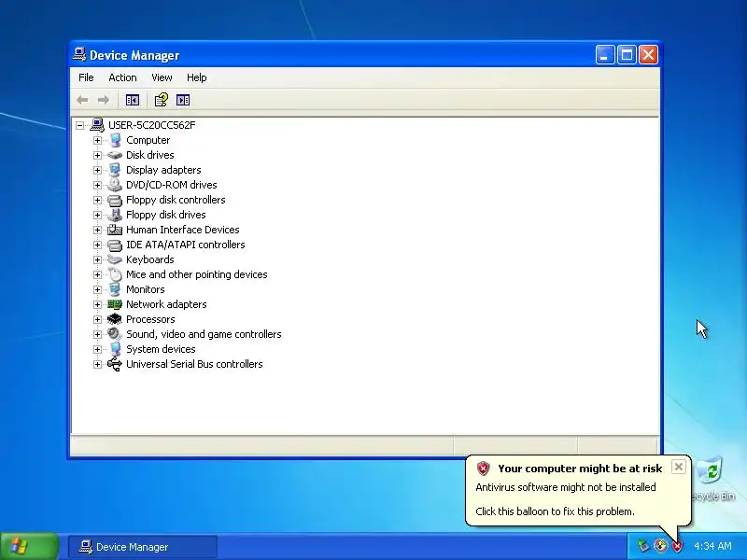Viewport: 747px width, 560px height.
Task: Expand the Computer node
Action: (98, 140)
